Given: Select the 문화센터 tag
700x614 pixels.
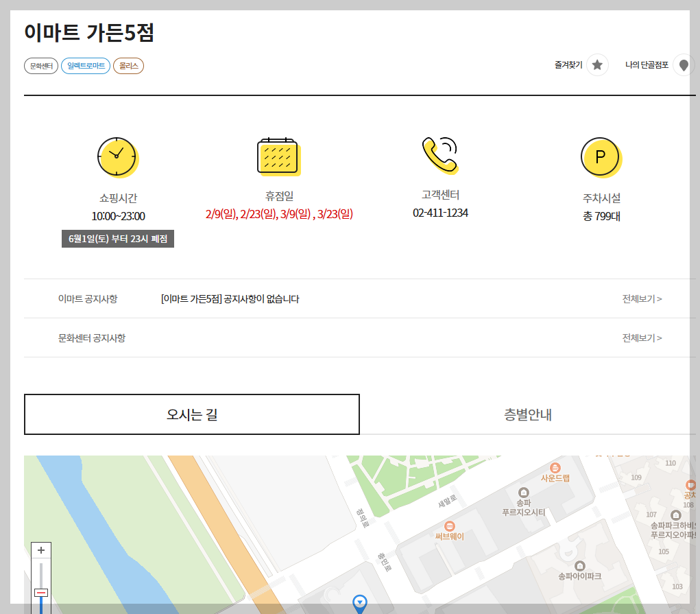Looking at the screenshot, I should pos(41,66).
